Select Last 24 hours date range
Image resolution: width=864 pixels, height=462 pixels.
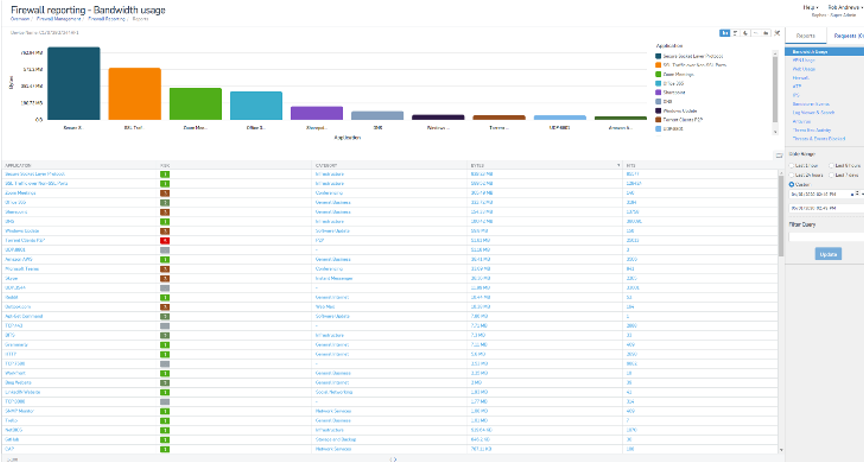792,175
